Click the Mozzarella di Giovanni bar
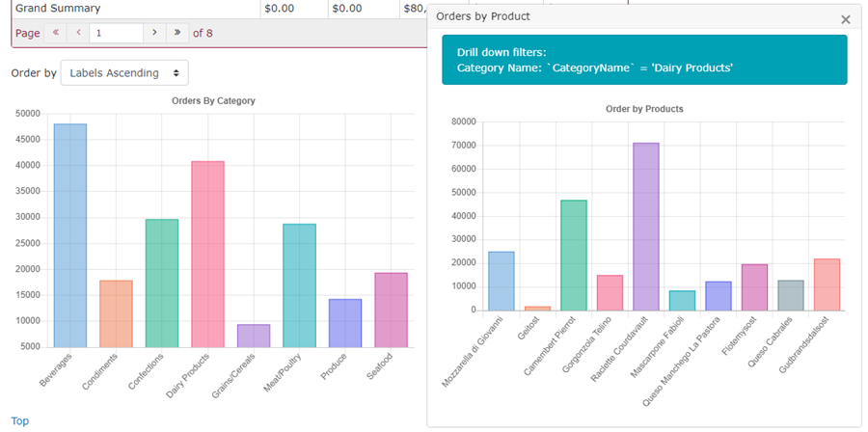Image resolution: width=868 pixels, height=432 pixels. [x=502, y=280]
